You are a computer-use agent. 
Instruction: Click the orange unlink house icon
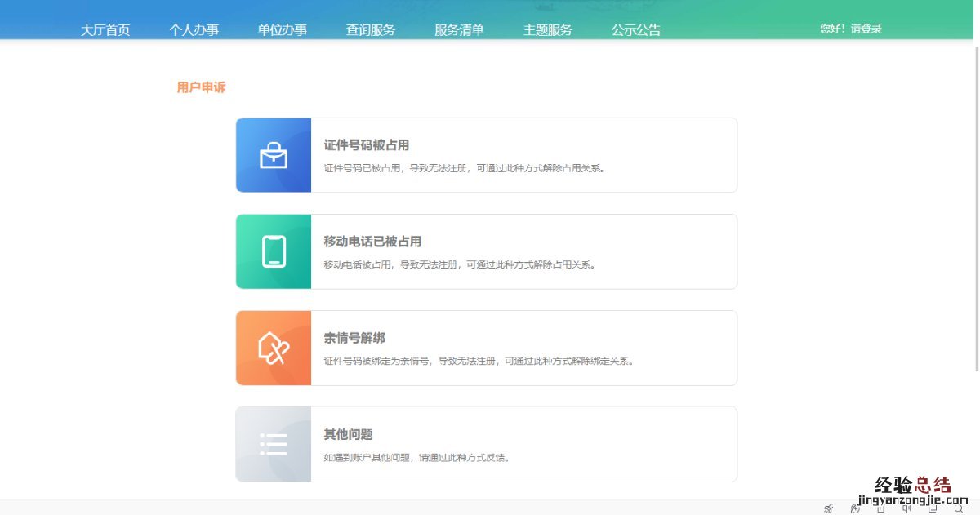(274, 348)
